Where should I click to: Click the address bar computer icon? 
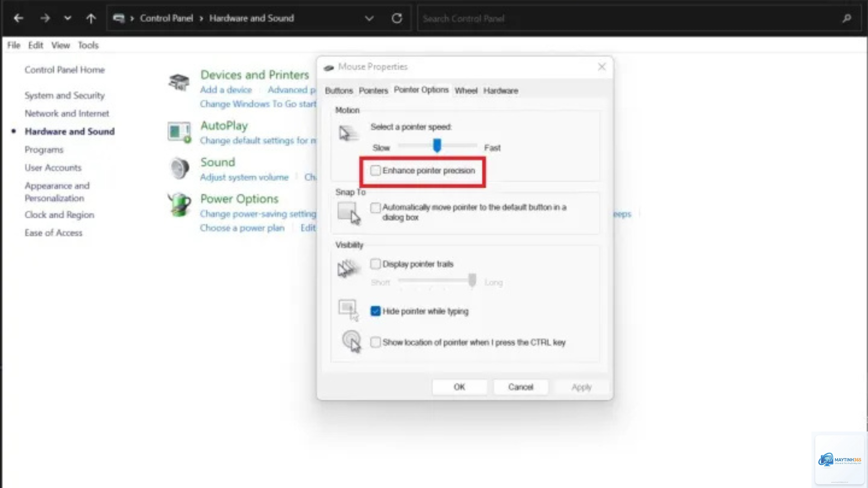(x=119, y=18)
